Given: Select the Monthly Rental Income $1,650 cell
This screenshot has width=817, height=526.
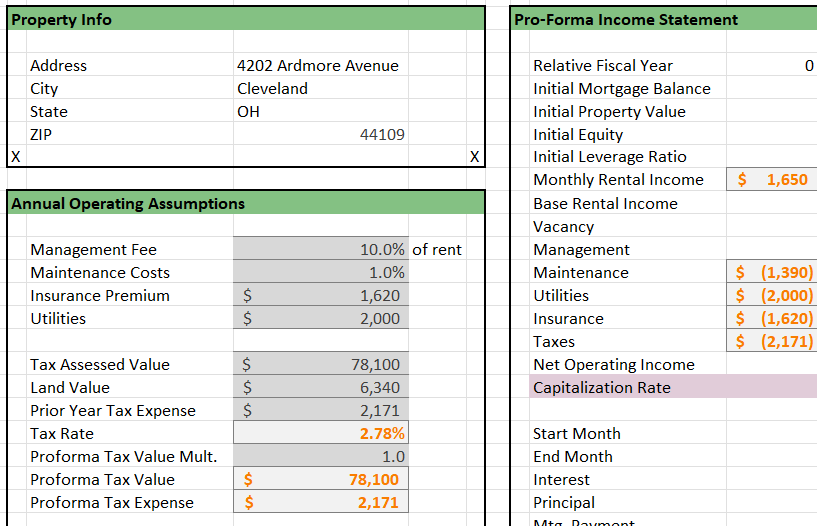Looking at the screenshot, I should (x=773, y=180).
